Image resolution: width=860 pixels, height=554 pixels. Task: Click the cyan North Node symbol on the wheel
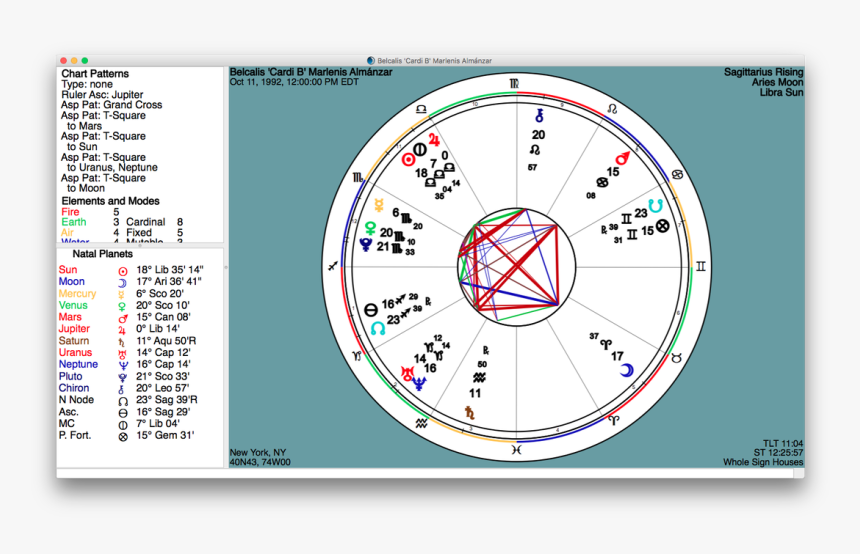(x=378, y=328)
